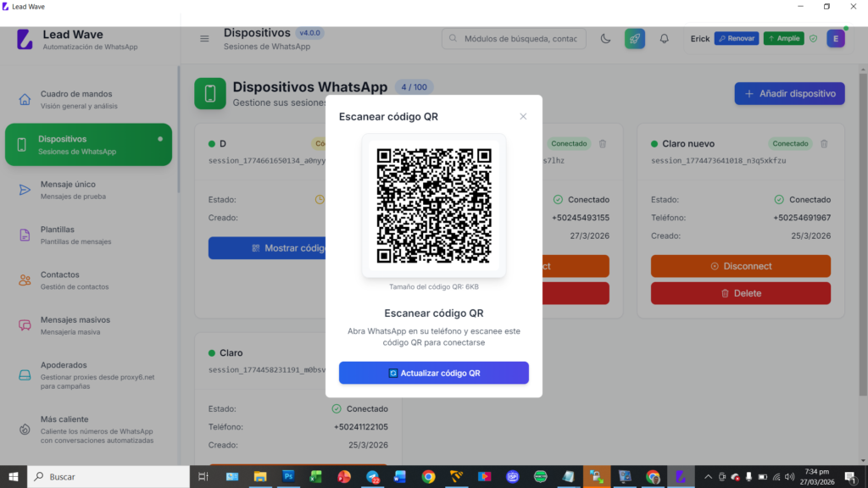The height and width of the screenshot is (488, 868).
Task: Click the QR code image
Action: [x=434, y=206]
